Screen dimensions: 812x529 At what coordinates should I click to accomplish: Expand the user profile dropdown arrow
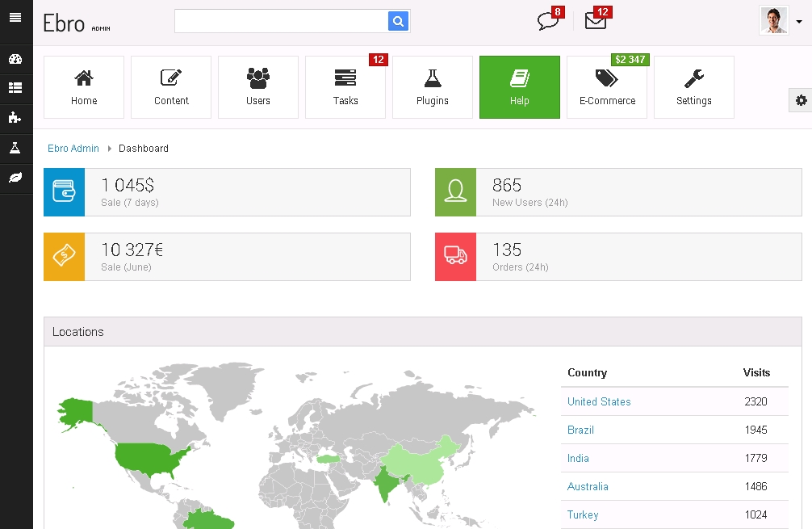click(x=799, y=22)
